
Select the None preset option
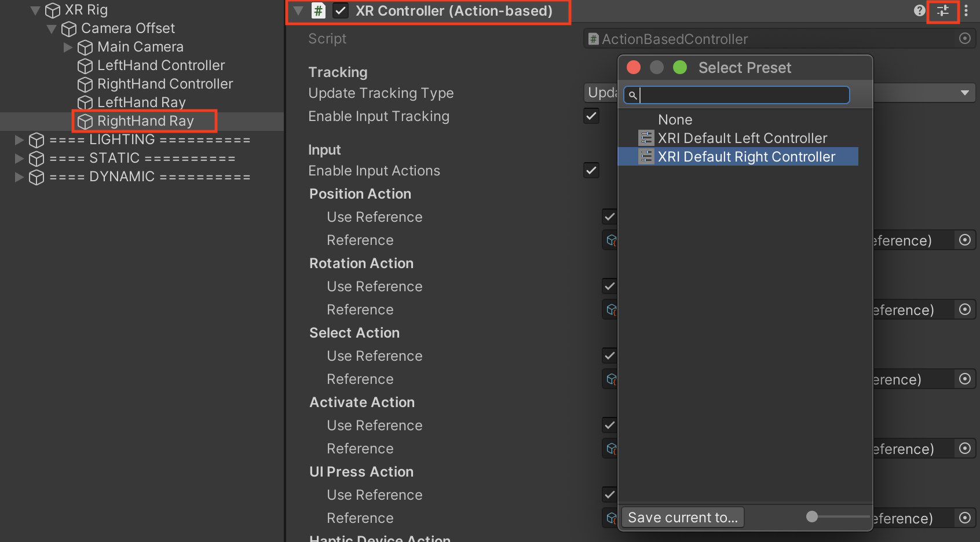coord(675,120)
